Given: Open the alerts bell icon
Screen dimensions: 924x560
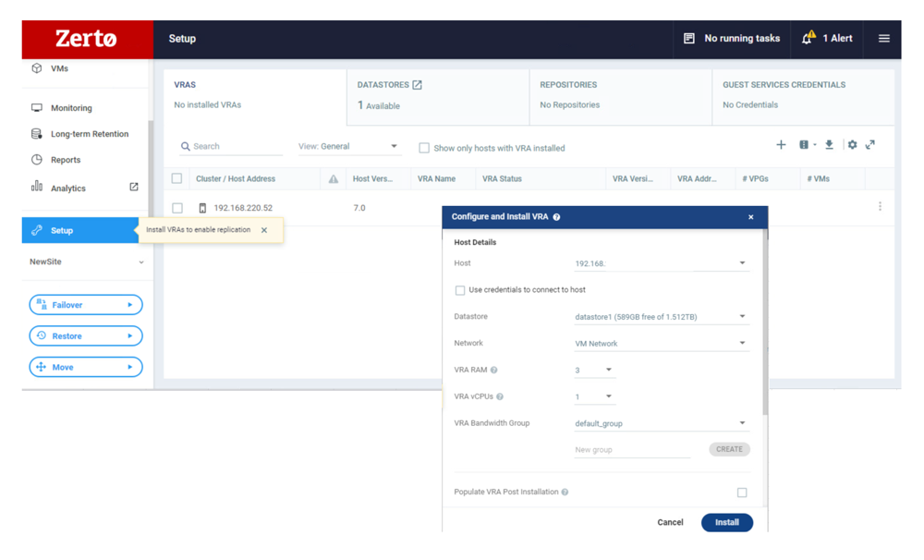Looking at the screenshot, I should 808,38.
